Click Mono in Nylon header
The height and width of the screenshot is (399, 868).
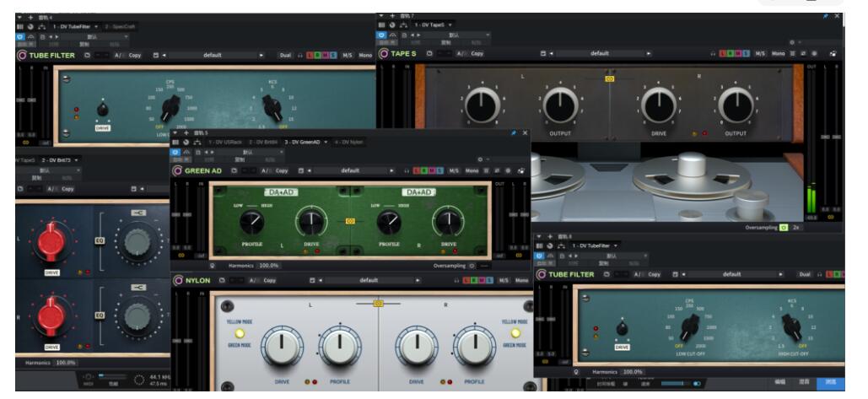coord(521,281)
